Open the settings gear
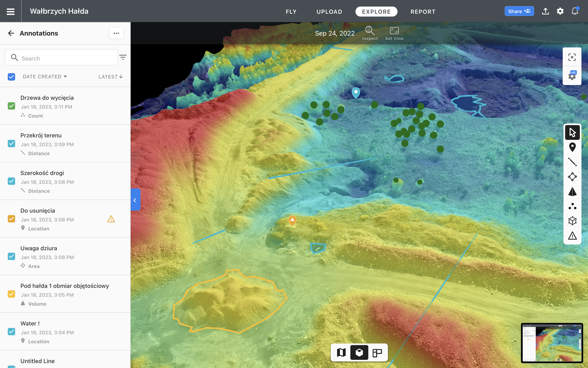The width and height of the screenshot is (588, 368). pyautogui.click(x=560, y=11)
